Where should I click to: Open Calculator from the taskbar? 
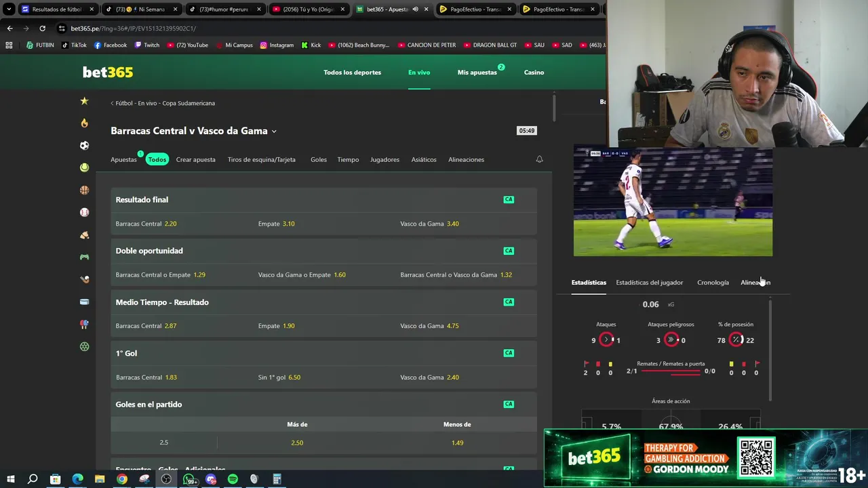tap(277, 479)
